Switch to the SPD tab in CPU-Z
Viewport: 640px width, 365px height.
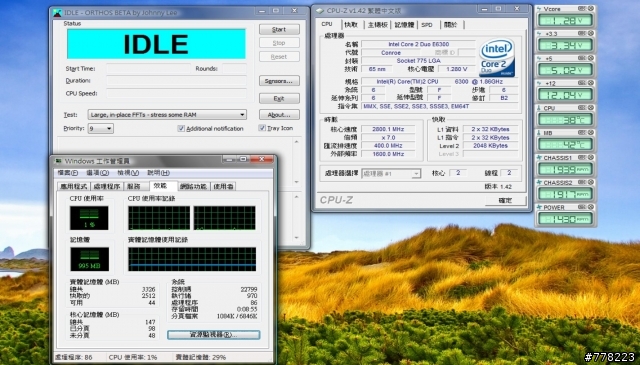[x=427, y=25]
